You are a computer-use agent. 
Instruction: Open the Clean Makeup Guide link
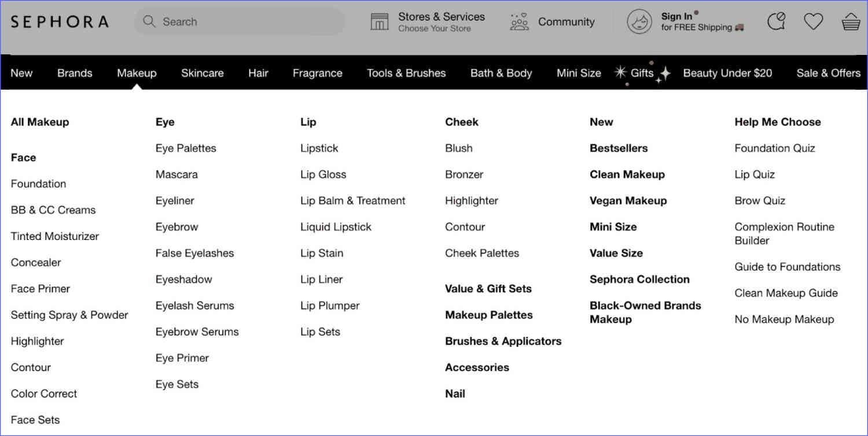(786, 293)
